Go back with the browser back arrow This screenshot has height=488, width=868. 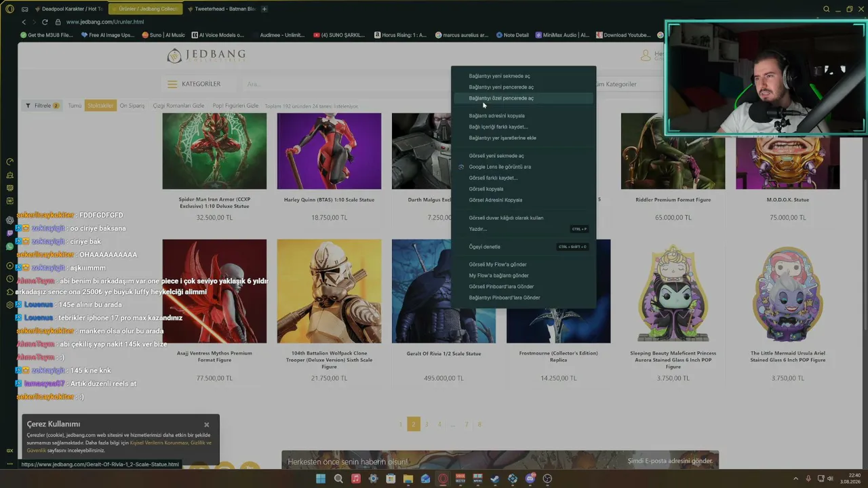click(x=24, y=22)
